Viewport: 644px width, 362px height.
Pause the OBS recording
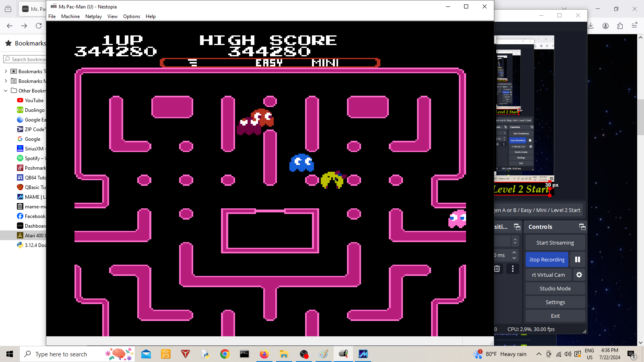coord(577,259)
